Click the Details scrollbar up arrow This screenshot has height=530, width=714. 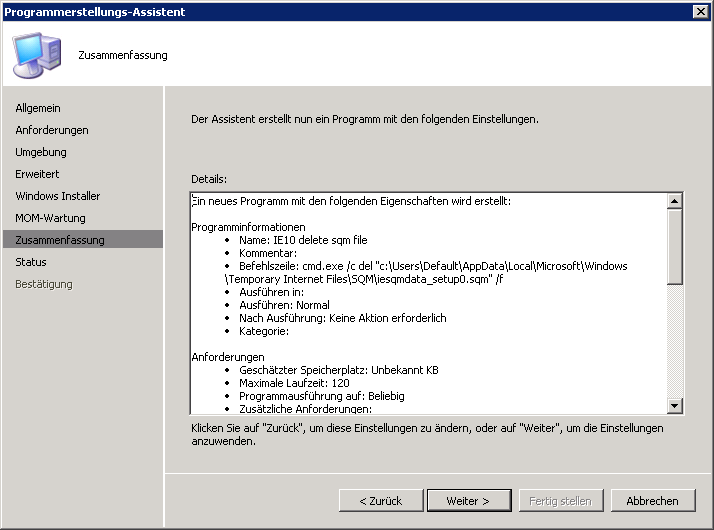pos(675,201)
